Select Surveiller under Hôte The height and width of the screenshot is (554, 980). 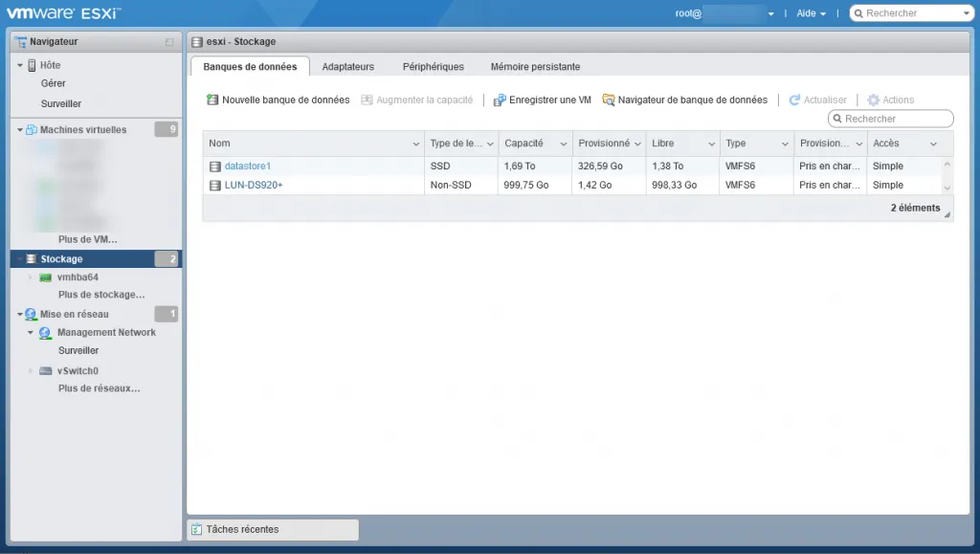(x=61, y=103)
